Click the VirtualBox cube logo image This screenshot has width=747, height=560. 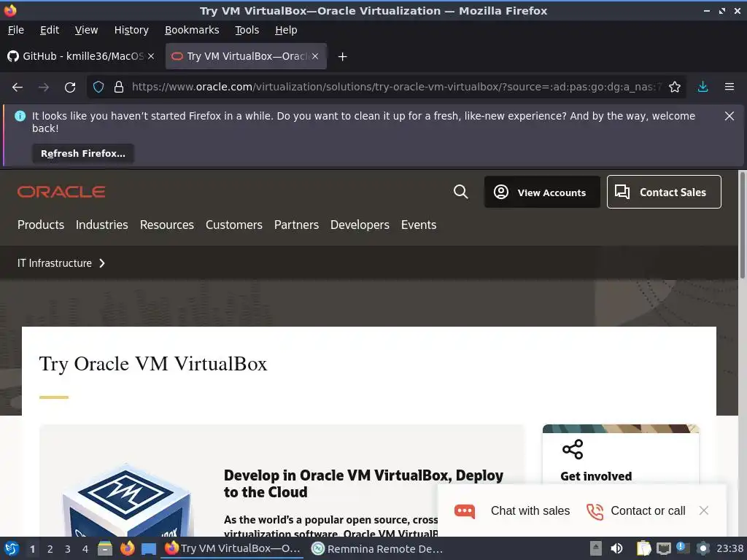click(126, 500)
